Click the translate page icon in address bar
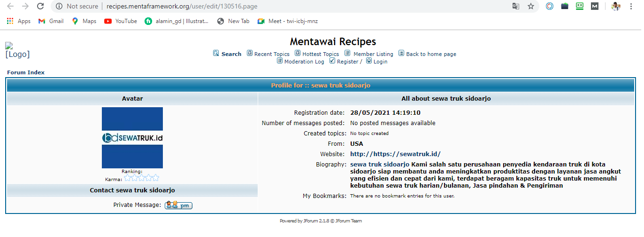The width and height of the screenshot is (644, 237). pos(516,7)
